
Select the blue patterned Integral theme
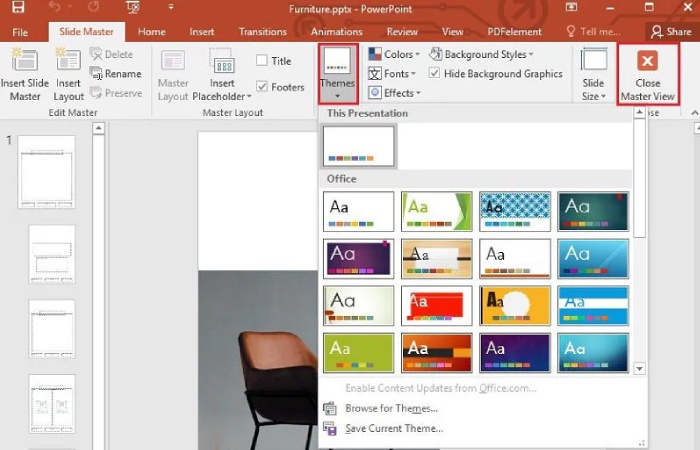(x=515, y=211)
